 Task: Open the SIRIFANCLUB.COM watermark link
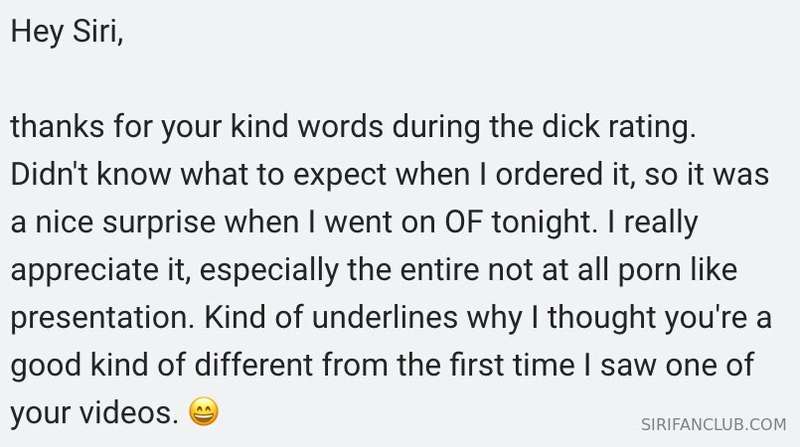pyautogui.click(x=713, y=425)
